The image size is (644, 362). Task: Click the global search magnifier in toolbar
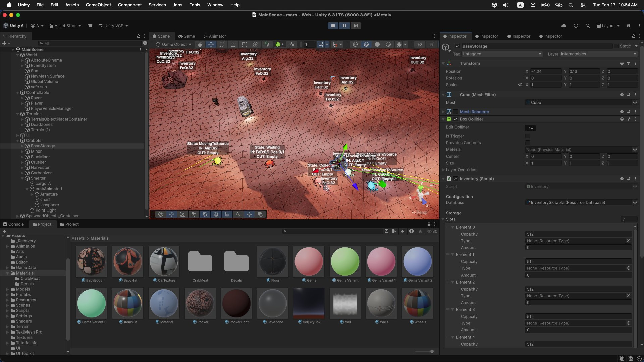588,26
